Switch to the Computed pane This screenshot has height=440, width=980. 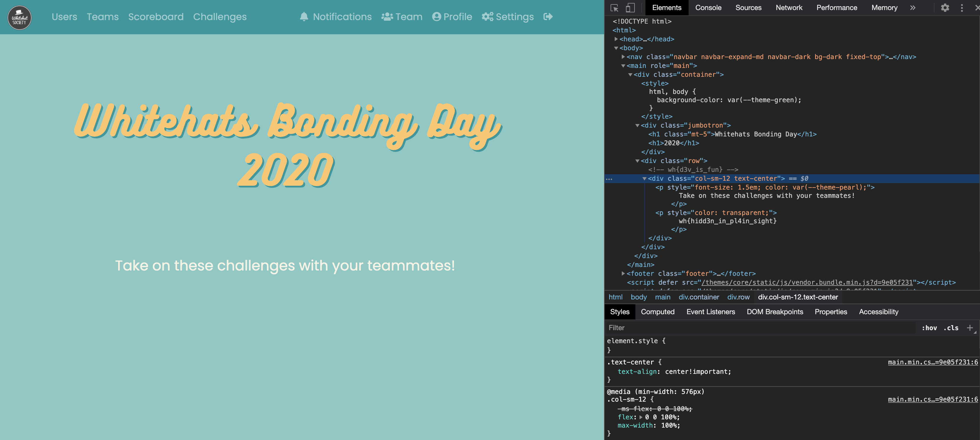coord(657,312)
